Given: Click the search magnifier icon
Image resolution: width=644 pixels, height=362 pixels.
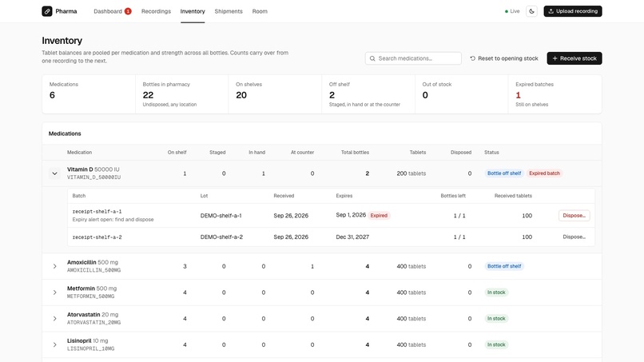Looking at the screenshot, I should [372, 58].
